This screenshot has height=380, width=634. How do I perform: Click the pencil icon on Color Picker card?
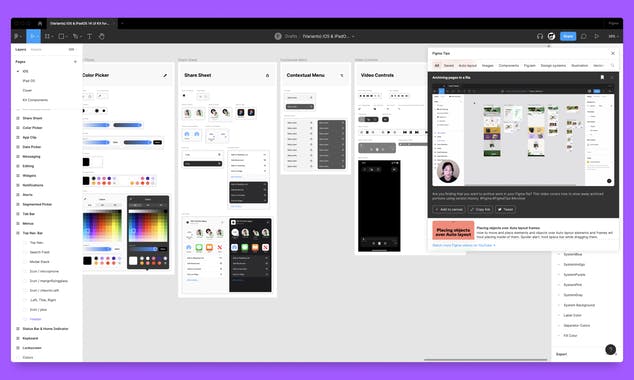tap(165, 76)
